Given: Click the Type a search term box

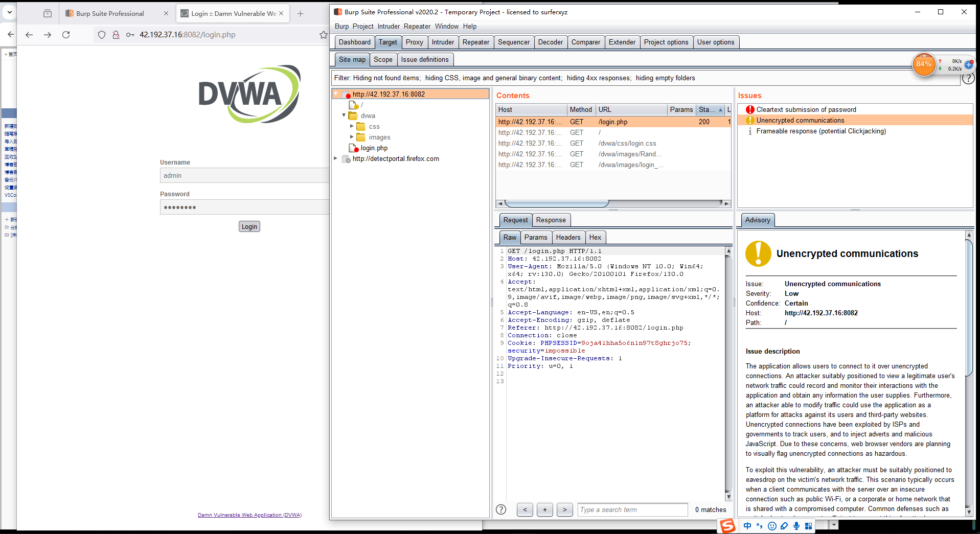Looking at the screenshot, I should (x=633, y=510).
